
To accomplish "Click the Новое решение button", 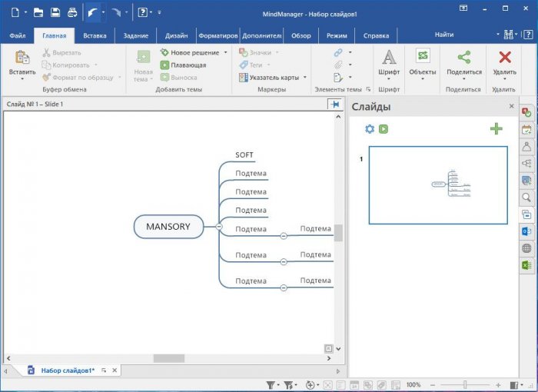I will pyautogui.click(x=190, y=52).
